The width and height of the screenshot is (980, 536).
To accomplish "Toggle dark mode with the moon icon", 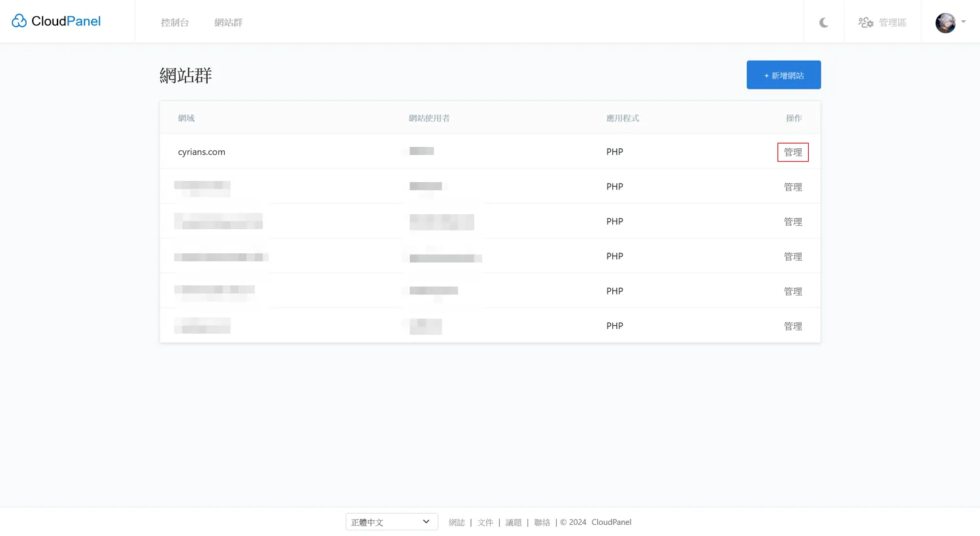I will pos(824,23).
